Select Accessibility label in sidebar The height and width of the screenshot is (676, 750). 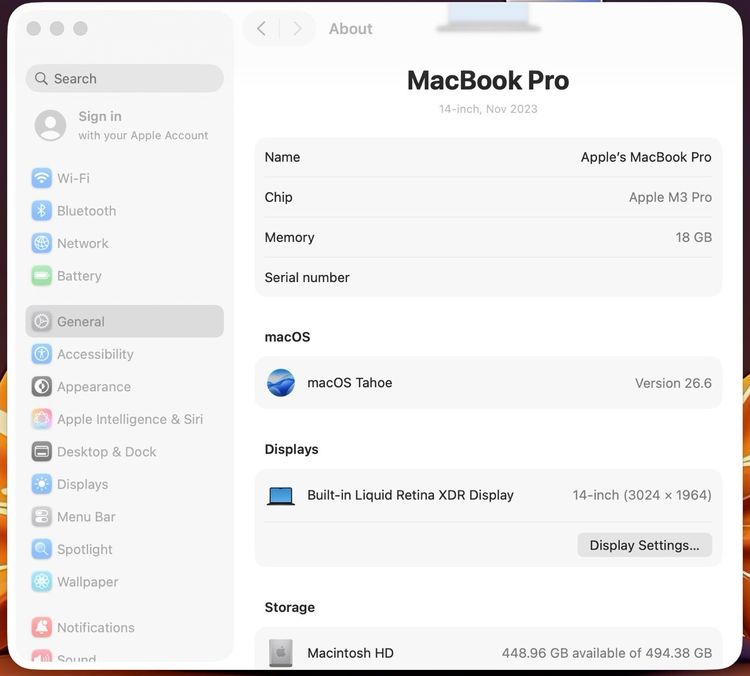pos(95,354)
